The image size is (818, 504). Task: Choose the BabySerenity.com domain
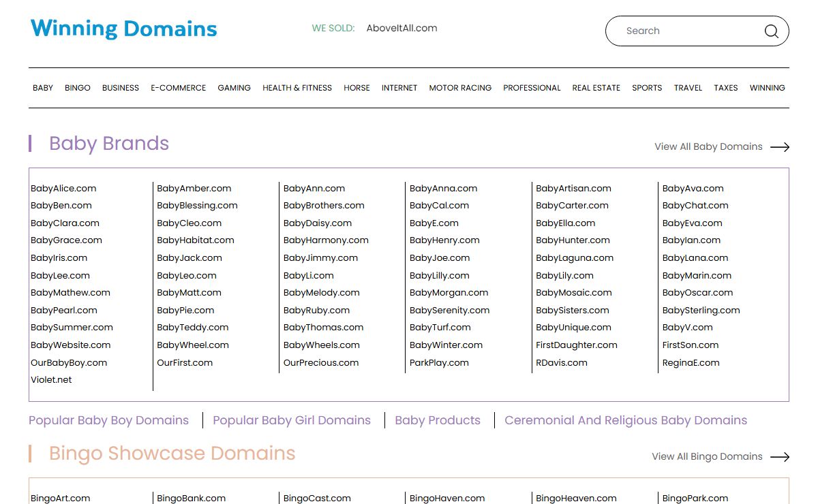pyautogui.click(x=450, y=311)
